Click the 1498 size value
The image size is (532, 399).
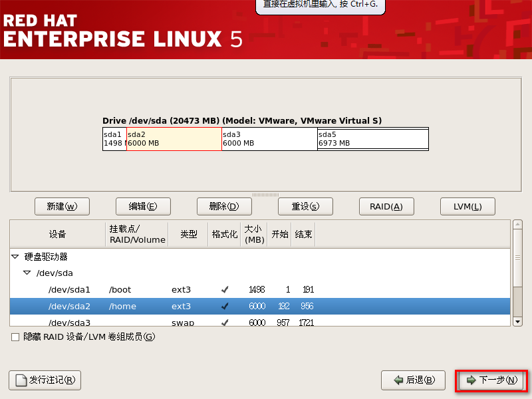tap(257, 289)
